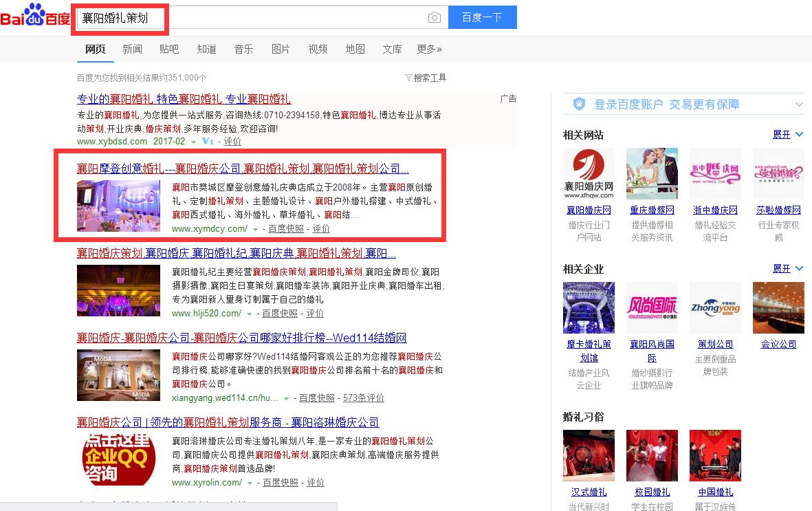Open 重庆婚嫁网 link
Viewport: 812px width, 511px height.
[652, 210]
